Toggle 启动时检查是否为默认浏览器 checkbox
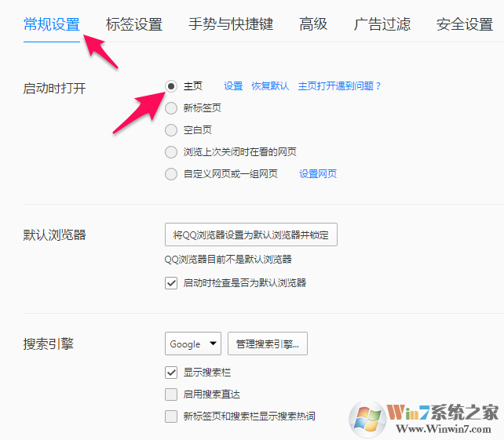The image size is (504, 440). [171, 283]
